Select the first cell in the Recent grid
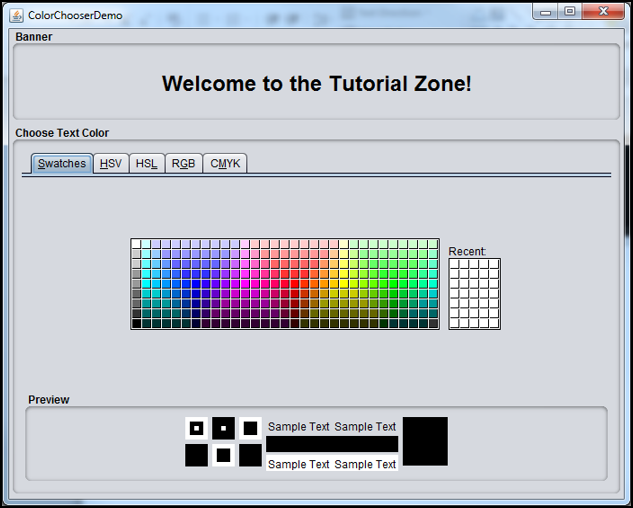This screenshot has width=633, height=508. [x=455, y=265]
